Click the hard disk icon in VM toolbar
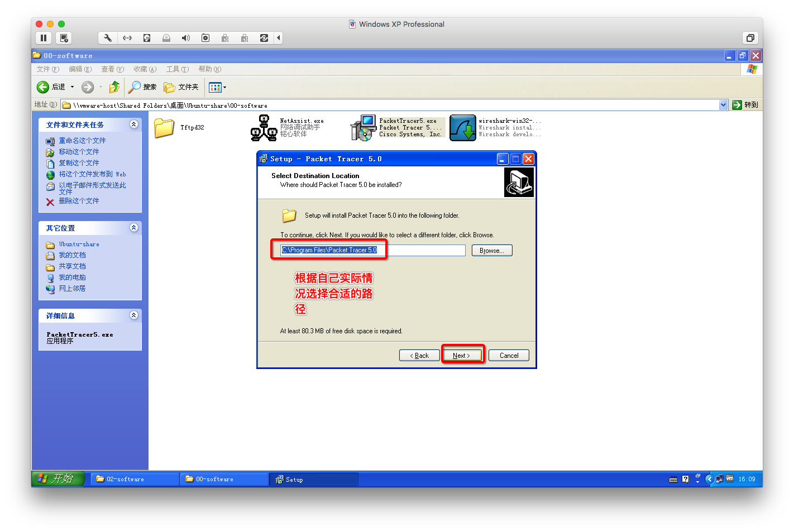Image resolution: width=794 pixels, height=532 pixels. click(x=147, y=38)
